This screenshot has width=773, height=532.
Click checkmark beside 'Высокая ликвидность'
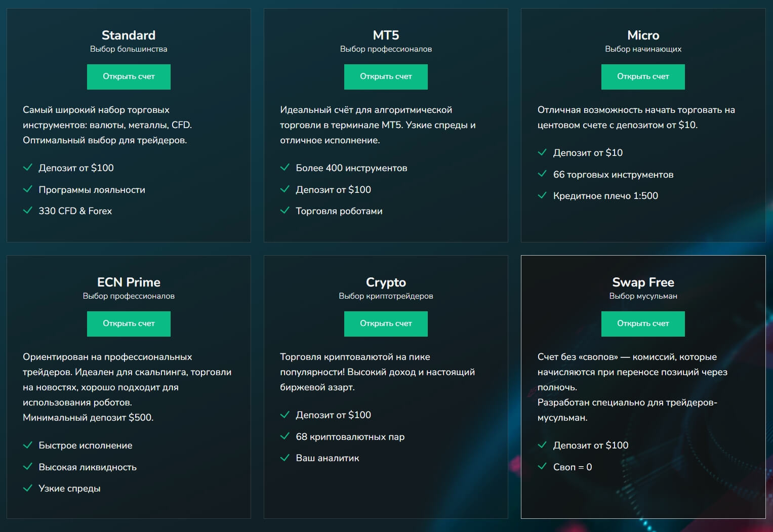tap(28, 466)
